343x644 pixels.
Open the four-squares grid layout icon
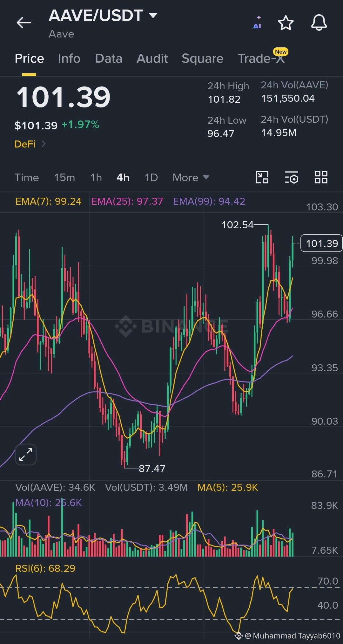(x=321, y=177)
